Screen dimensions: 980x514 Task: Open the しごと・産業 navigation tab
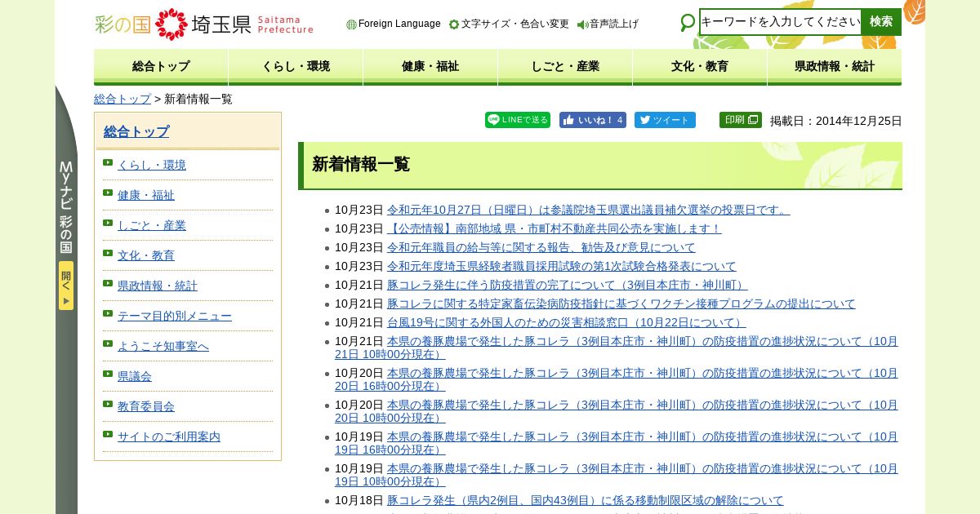tap(565, 67)
